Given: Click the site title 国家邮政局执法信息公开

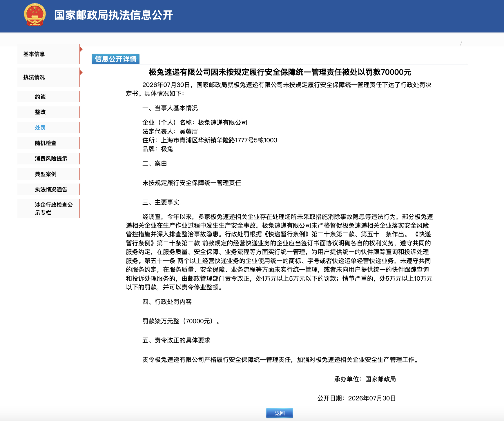Looking at the screenshot, I should click(114, 15).
